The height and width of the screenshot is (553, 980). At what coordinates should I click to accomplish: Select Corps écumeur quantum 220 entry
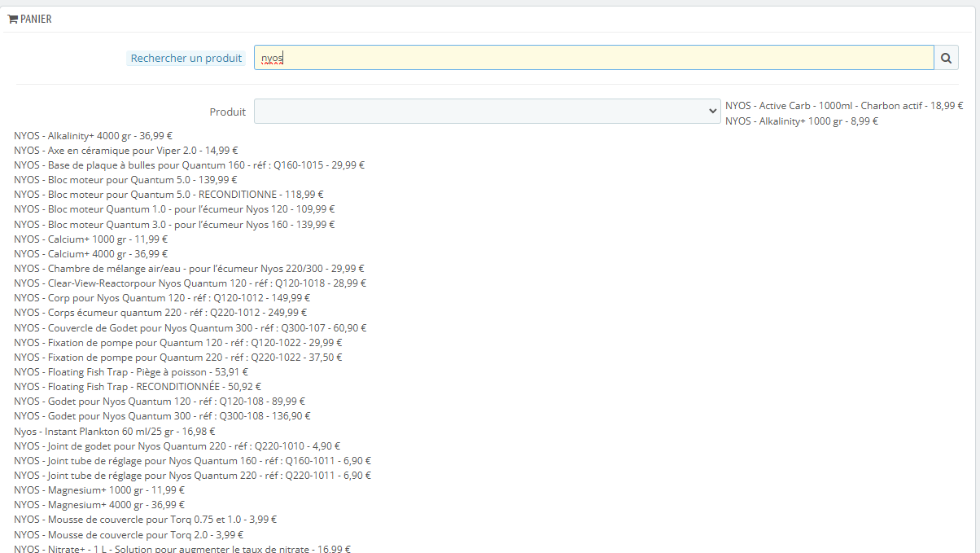[161, 313]
